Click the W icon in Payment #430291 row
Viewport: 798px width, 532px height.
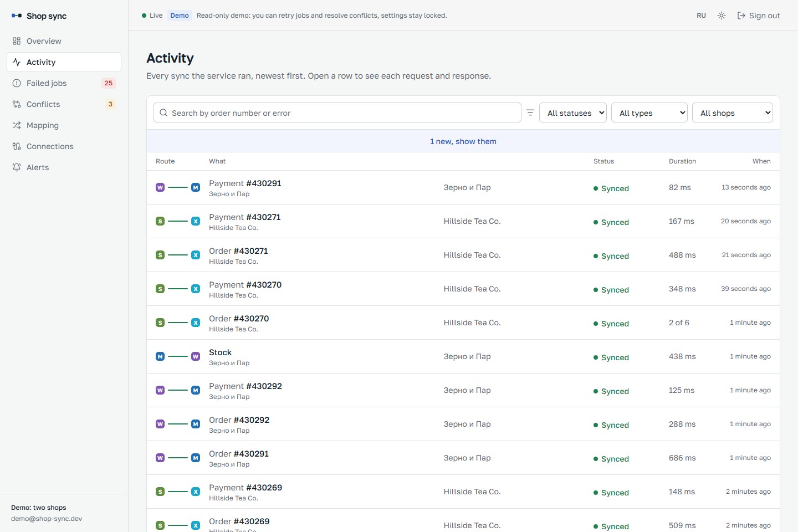160,187
